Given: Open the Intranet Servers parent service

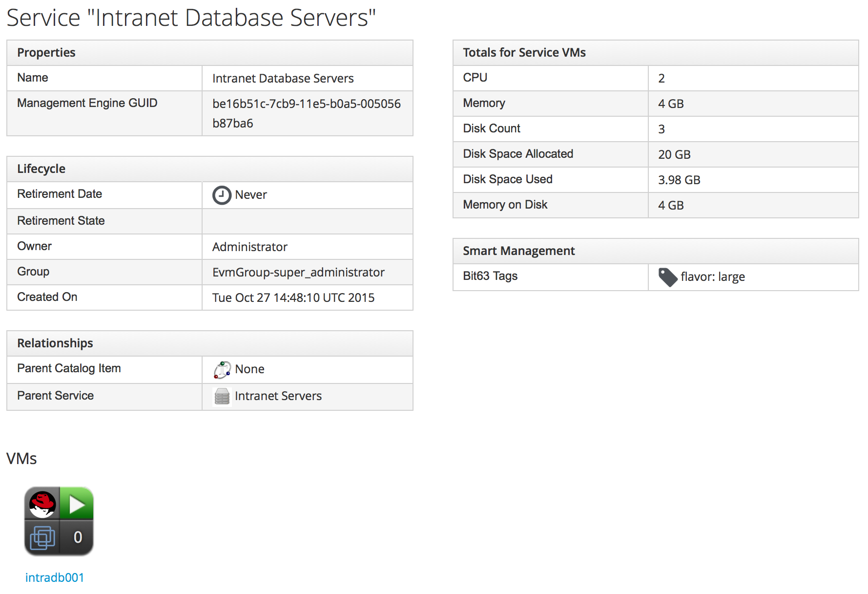Looking at the screenshot, I should point(278,396).
